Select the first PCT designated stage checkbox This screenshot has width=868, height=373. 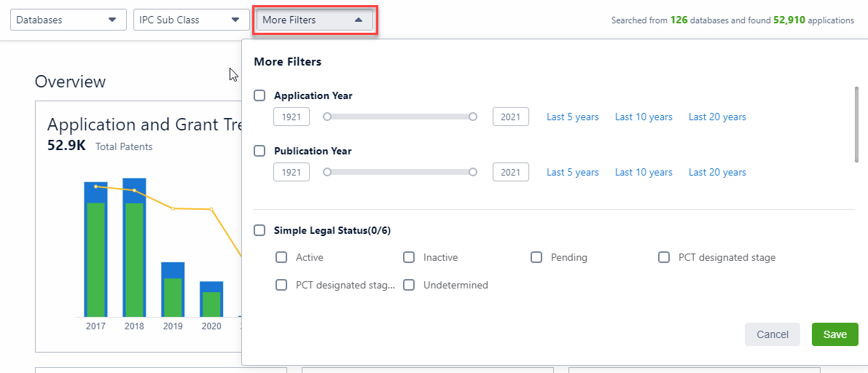pyautogui.click(x=664, y=257)
